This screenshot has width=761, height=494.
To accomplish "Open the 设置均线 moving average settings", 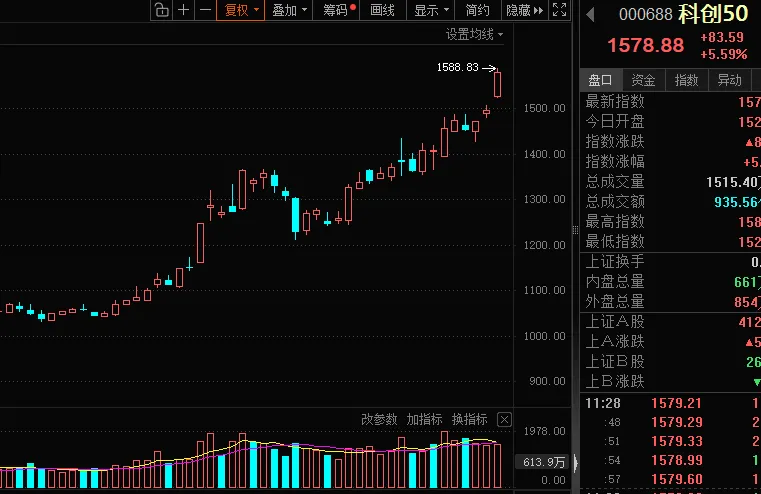I will pyautogui.click(x=474, y=34).
